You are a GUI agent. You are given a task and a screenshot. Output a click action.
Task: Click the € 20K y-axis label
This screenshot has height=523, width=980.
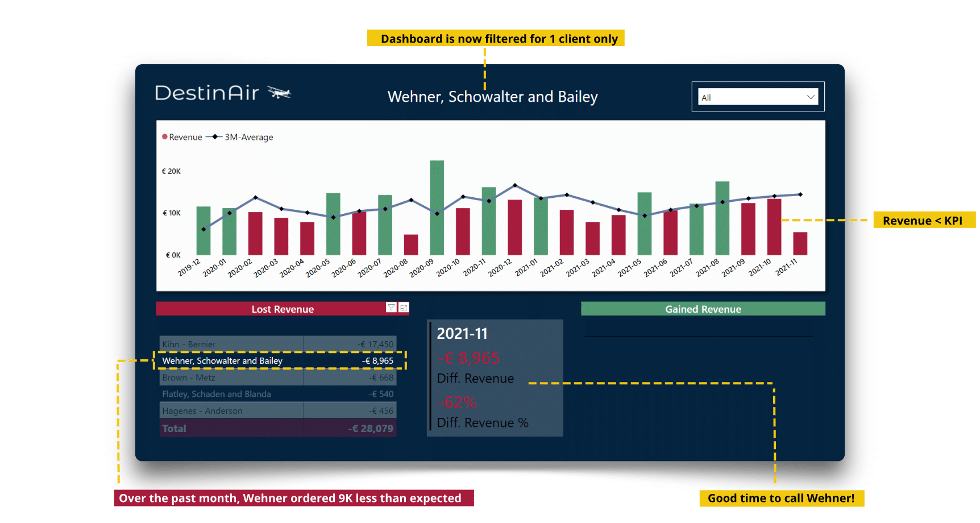click(171, 171)
